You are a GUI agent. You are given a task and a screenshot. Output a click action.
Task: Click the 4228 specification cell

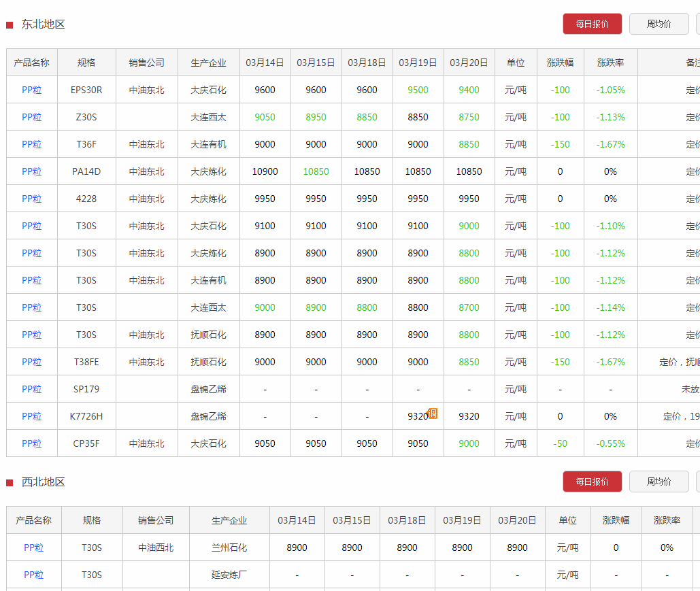[86, 199]
